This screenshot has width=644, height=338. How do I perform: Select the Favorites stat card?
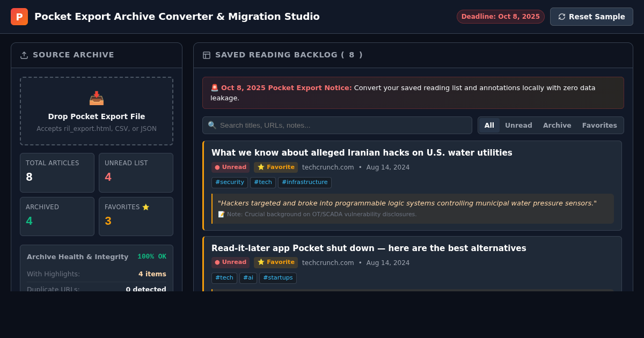[136, 217]
